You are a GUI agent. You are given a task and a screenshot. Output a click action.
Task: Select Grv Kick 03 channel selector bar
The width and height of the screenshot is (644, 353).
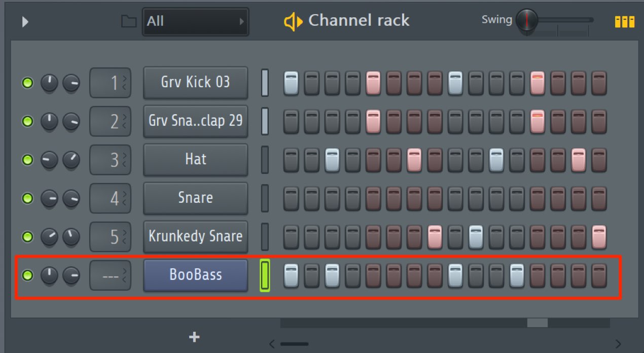[265, 82]
